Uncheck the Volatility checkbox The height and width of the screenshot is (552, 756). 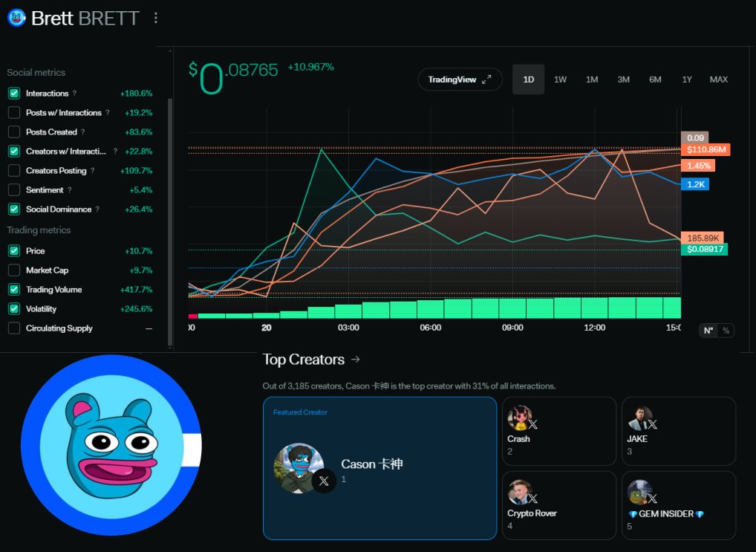click(14, 309)
